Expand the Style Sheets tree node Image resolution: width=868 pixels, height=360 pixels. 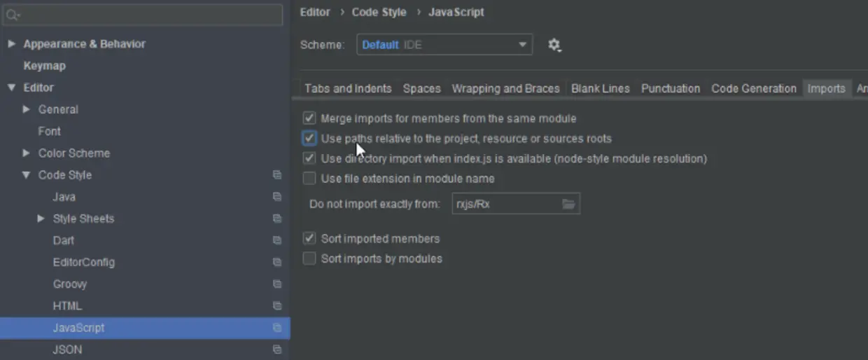coord(41,219)
